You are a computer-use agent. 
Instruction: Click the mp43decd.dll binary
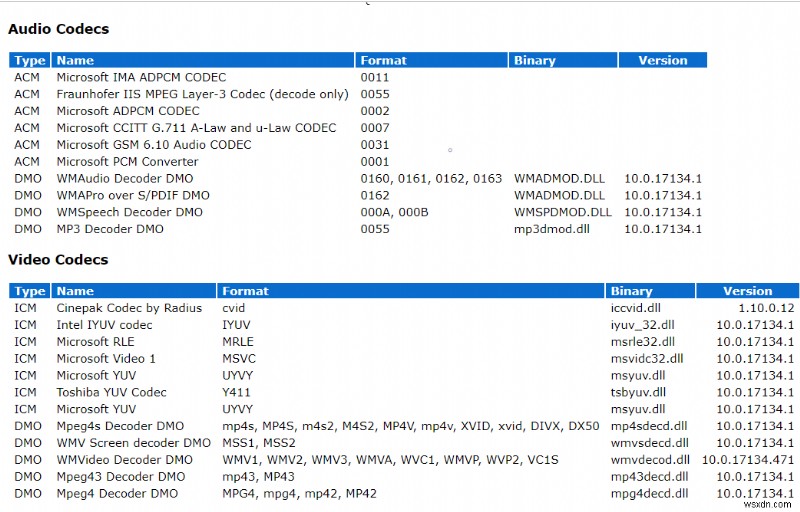coord(649,476)
